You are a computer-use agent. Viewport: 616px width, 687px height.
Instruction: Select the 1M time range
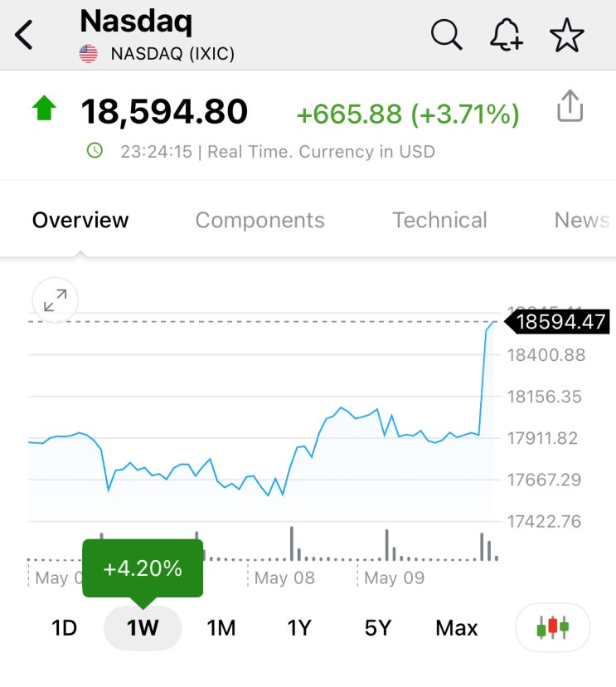tap(221, 628)
